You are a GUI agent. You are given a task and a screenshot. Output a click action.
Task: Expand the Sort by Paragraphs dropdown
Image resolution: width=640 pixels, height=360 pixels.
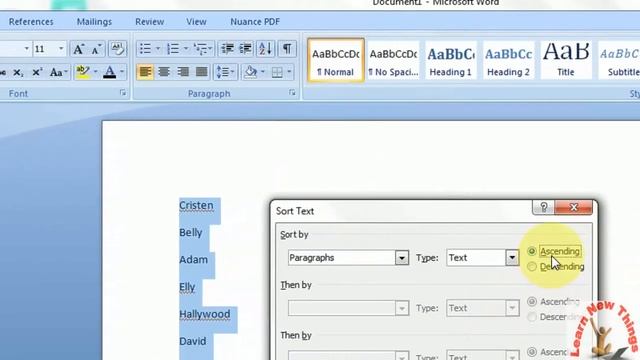(x=402, y=258)
